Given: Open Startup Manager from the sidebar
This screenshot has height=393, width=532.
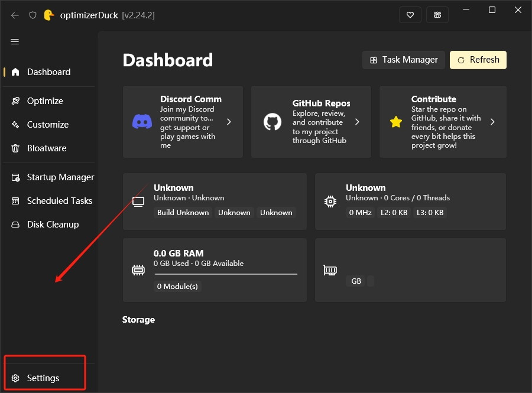Looking at the screenshot, I should click(x=49, y=177).
